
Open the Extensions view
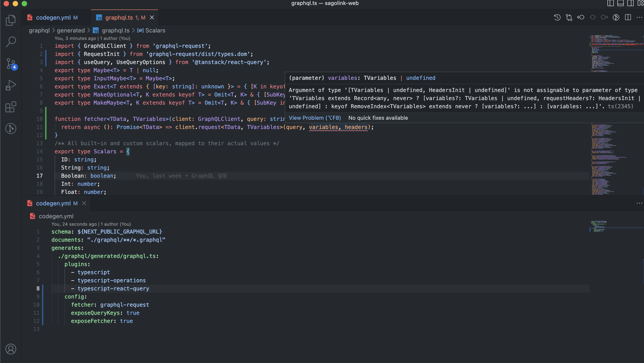point(11,107)
